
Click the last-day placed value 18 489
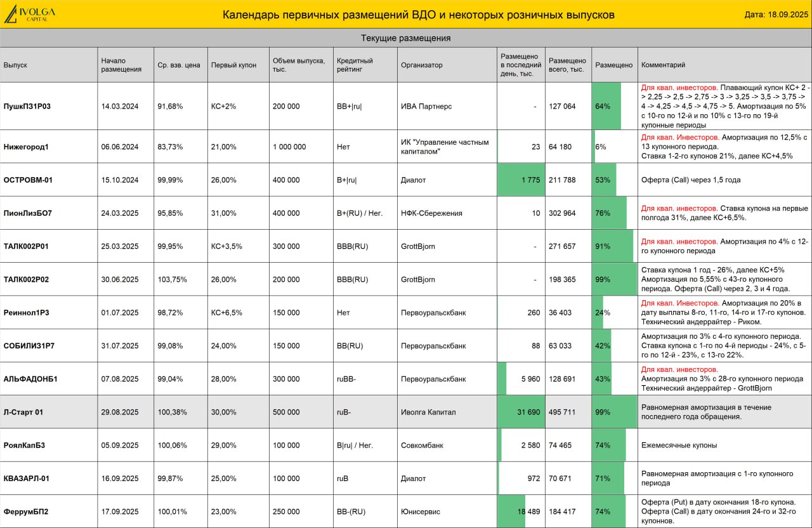(529, 511)
